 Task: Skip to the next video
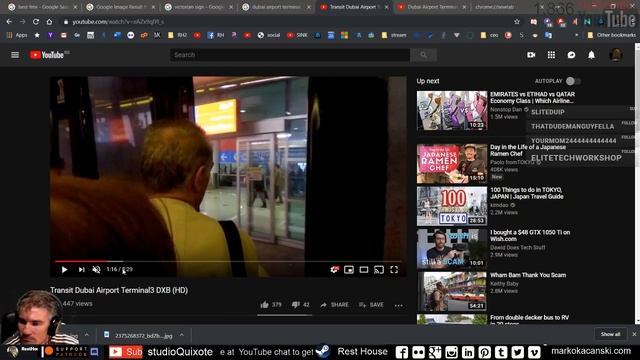click(x=81, y=269)
